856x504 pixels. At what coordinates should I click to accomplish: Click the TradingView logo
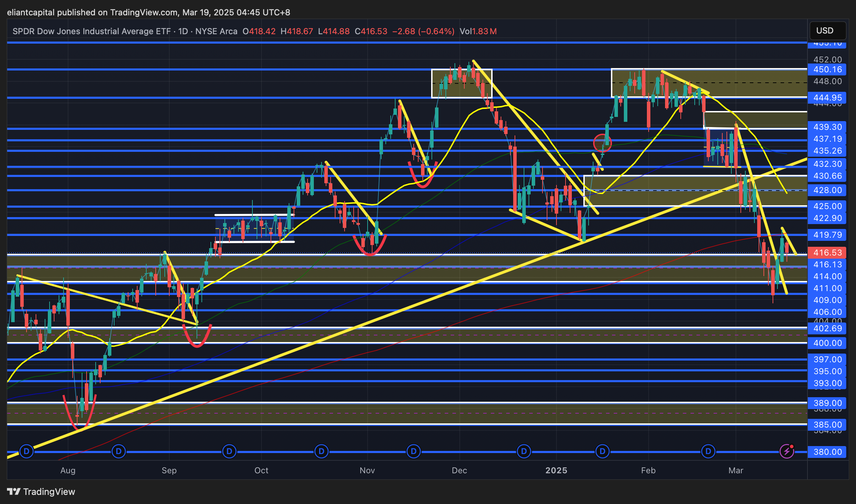[41, 491]
